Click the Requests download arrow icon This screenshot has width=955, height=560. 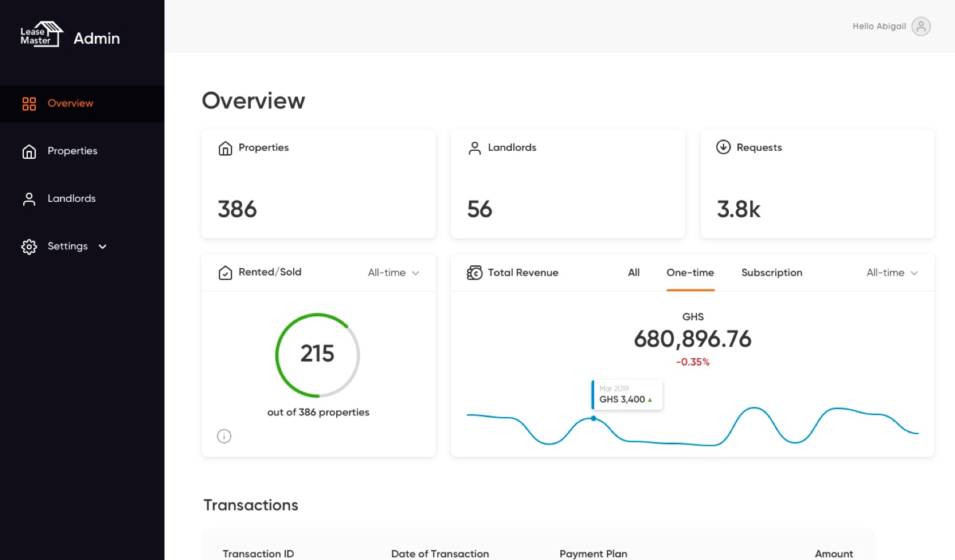click(723, 147)
